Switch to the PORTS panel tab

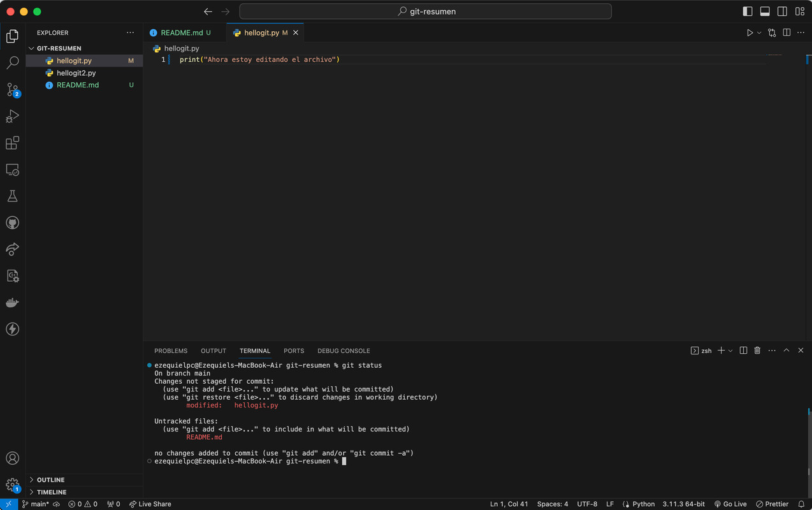294,351
